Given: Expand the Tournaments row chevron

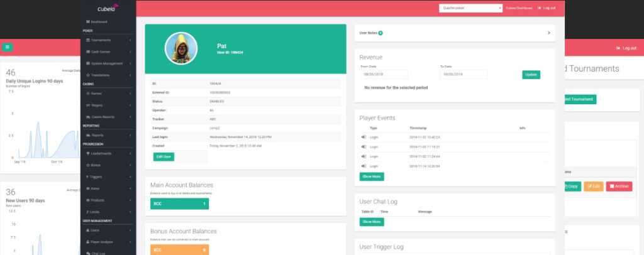Looking at the screenshot, I should pos(131,40).
